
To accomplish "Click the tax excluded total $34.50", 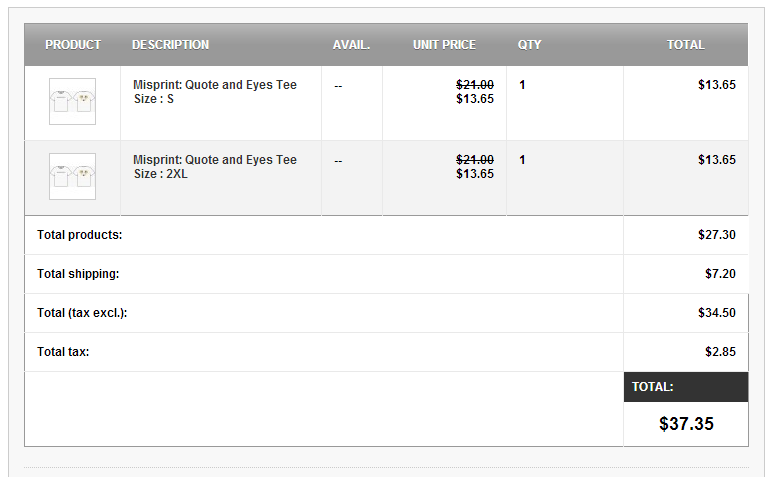I will 716,313.
